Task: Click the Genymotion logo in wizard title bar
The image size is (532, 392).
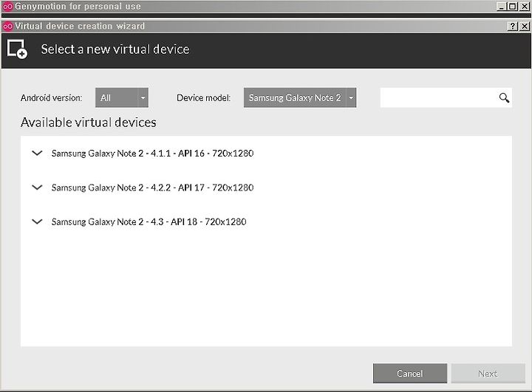Action: (x=7, y=26)
